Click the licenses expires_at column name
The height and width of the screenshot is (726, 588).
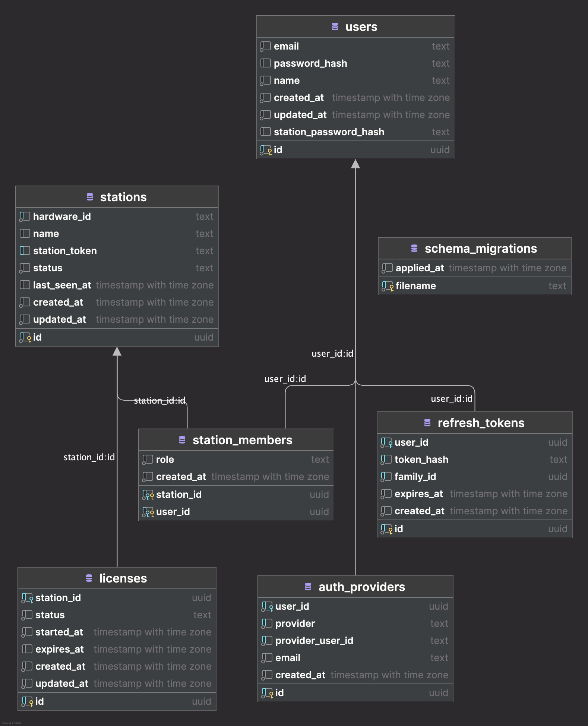click(60, 649)
